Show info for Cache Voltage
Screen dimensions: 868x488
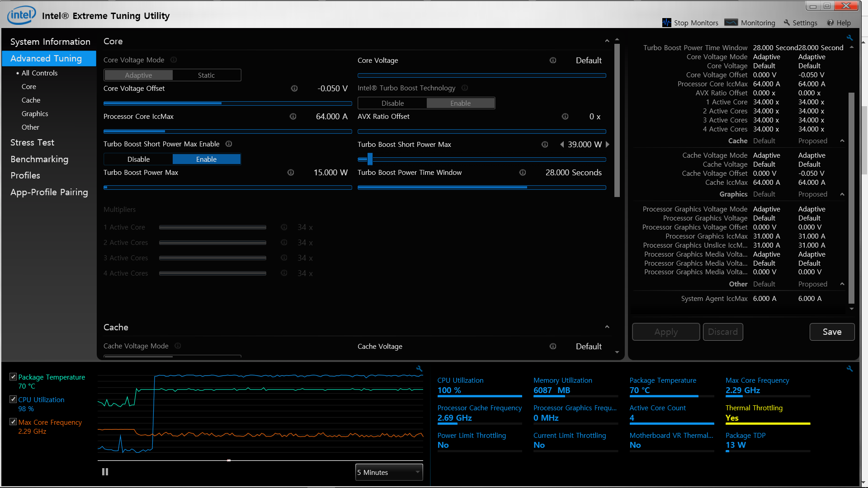[x=553, y=346]
